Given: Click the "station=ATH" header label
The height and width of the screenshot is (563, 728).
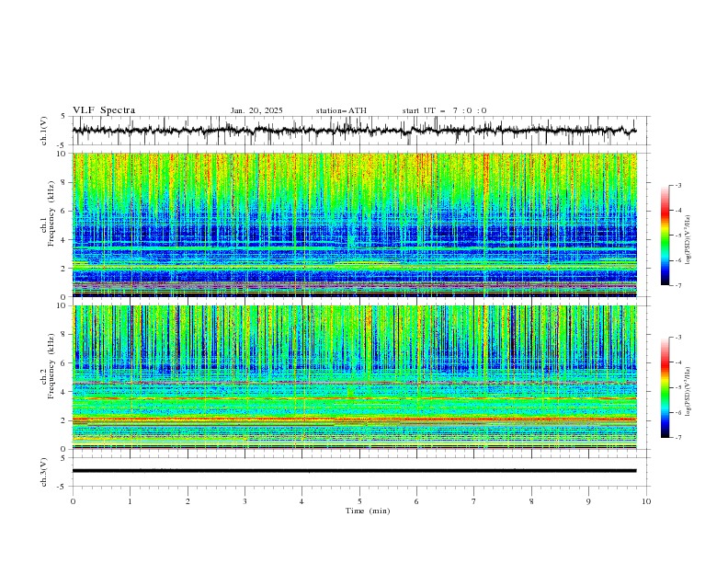Looking at the screenshot, I should (x=341, y=110).
